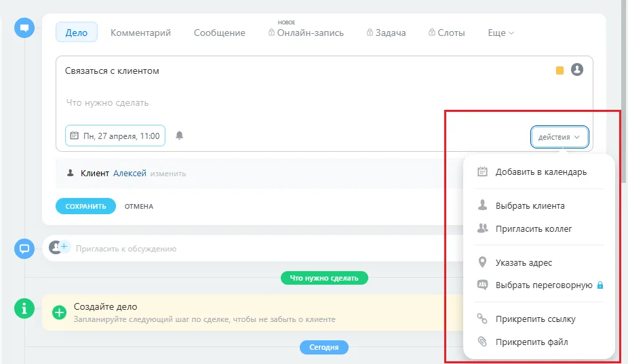Image resolution: width=628 pixels, height=364 pixels.
Task: Click the responsible user avatar icon
Action: (577, 69)
